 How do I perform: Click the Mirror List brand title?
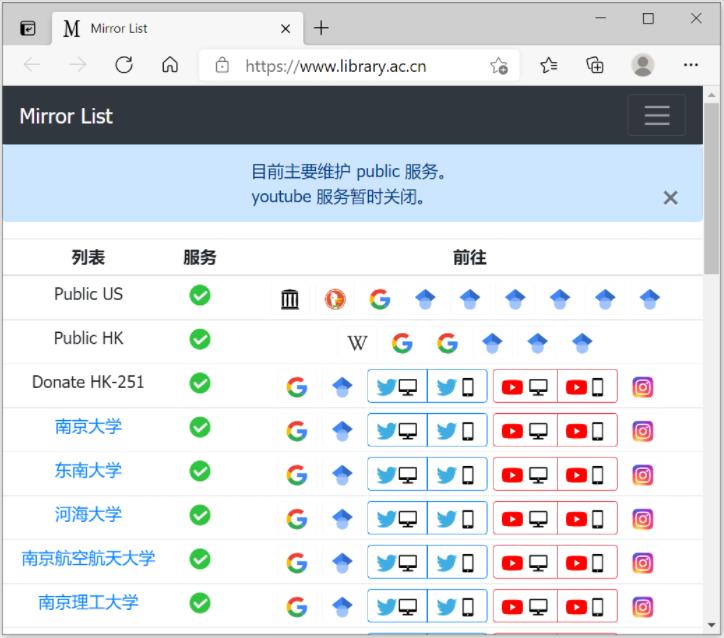coord(66,116)
